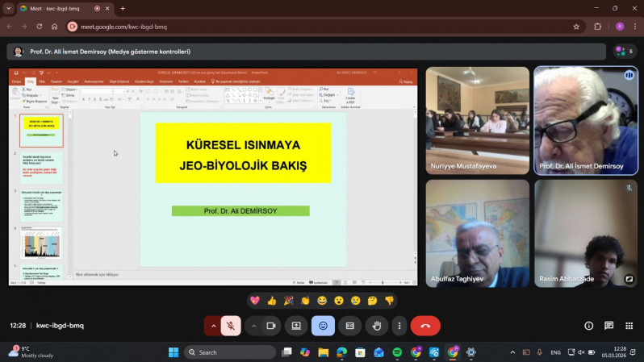The image size is (644, 362).
Task: Switch to the Meet - kwc-ibgd-bmq browser tab
Action: click(x=64, y=8)
